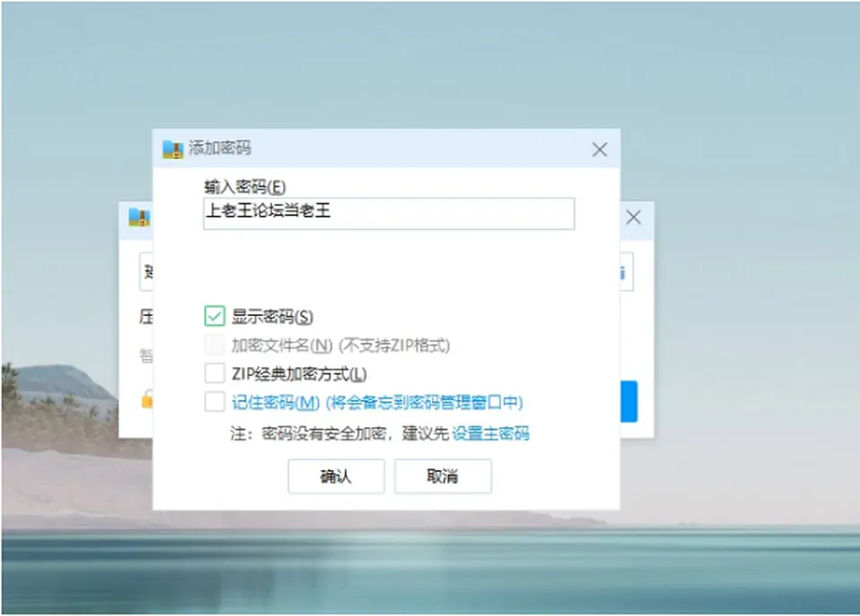Screen dimensions: 860x616
Task: Check the 记住密码(M) box
Action: [x=214, y=402]
